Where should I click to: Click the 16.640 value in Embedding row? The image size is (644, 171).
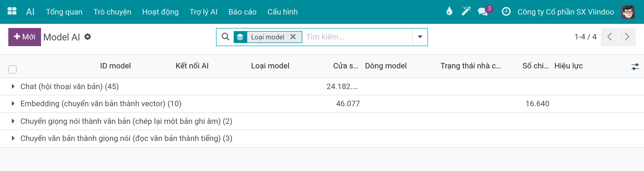(537, 104)
